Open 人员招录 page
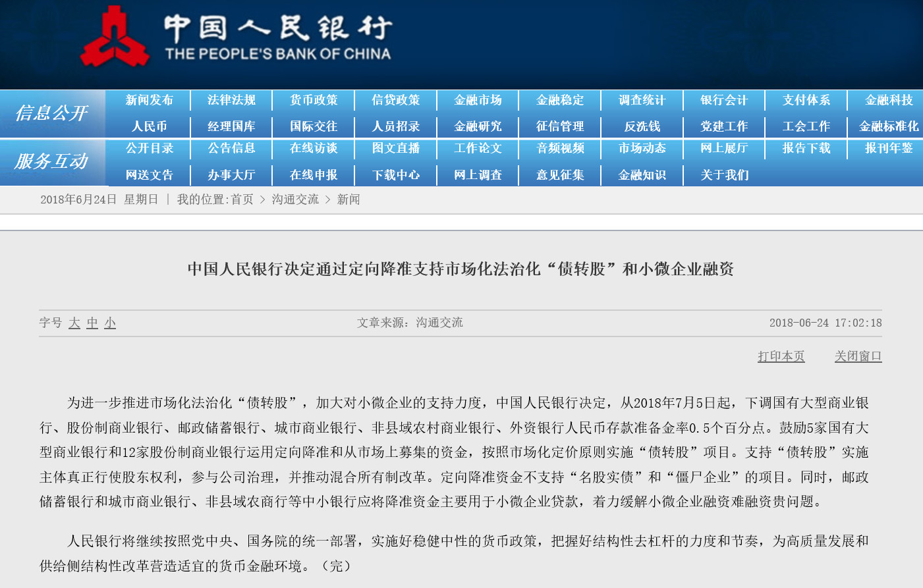Viewport: 923px width, 588px height. click(x=396, y=126)
